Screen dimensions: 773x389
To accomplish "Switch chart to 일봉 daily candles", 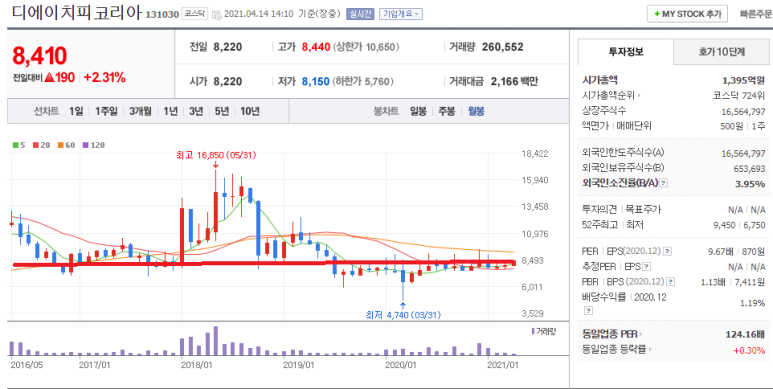I will click(x=418, y=111).
